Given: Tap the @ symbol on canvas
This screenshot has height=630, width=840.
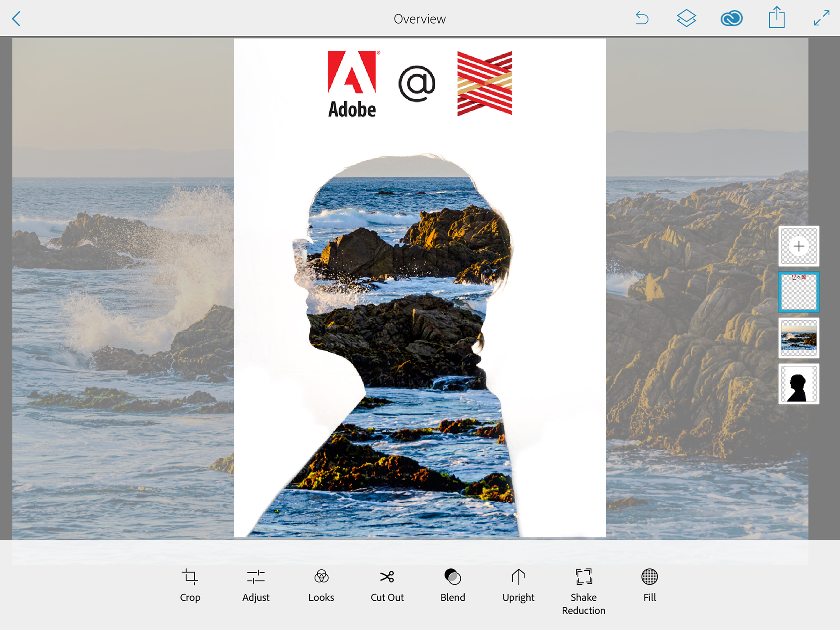Looking at the screenshot, I should pyautogui.click(x=417, y=84).
